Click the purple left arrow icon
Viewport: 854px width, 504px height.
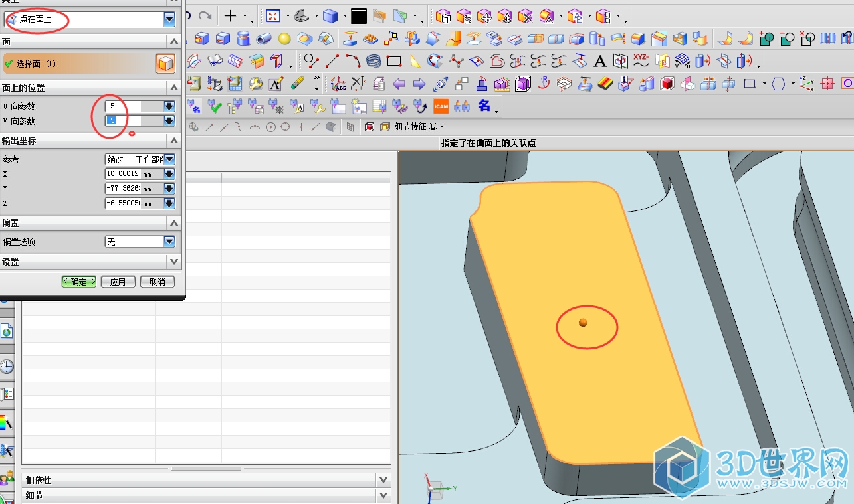tap(399, 84)
